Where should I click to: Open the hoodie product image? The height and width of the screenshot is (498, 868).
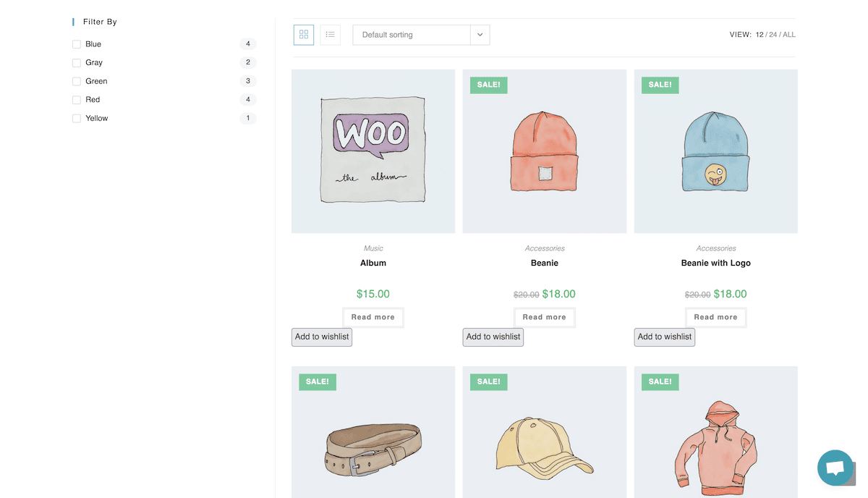click(x=716, y=432)
